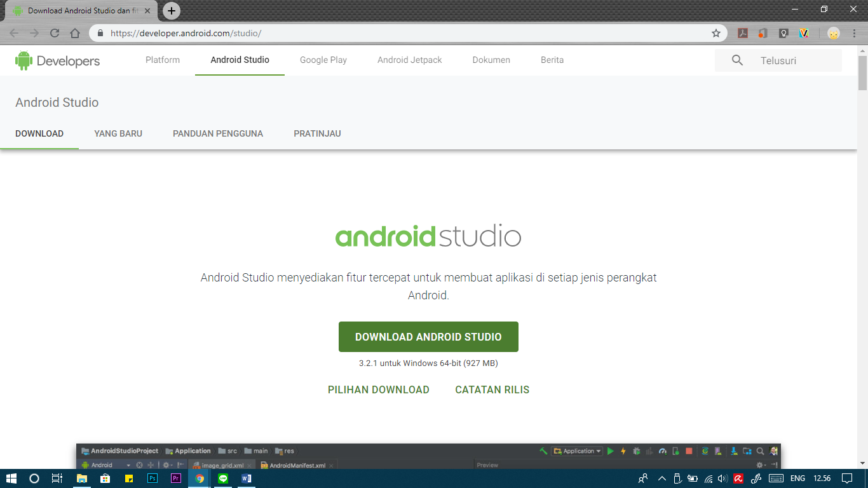Open the volume control in the tray
This screenshot has width=868, height=488.
[x=722, y=478]
